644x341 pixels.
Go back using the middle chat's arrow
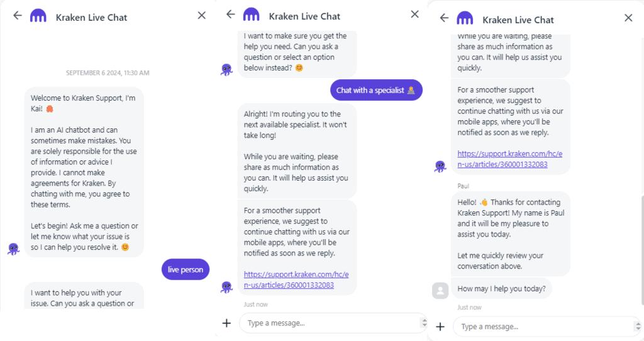[230, 14]
